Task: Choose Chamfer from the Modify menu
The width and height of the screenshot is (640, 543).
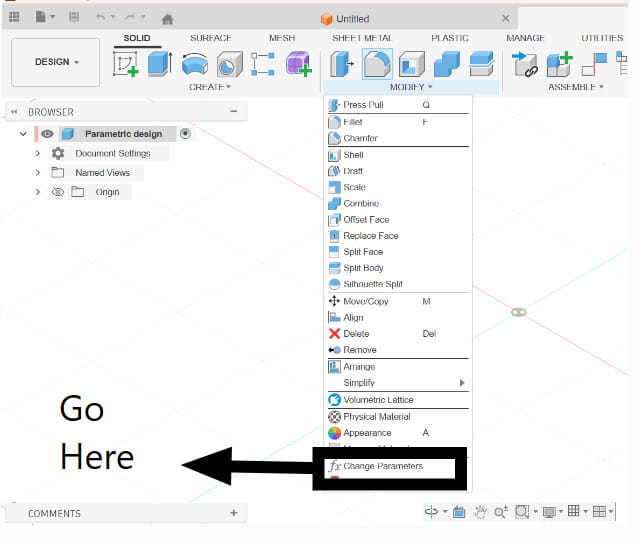Action: point(398,138)
